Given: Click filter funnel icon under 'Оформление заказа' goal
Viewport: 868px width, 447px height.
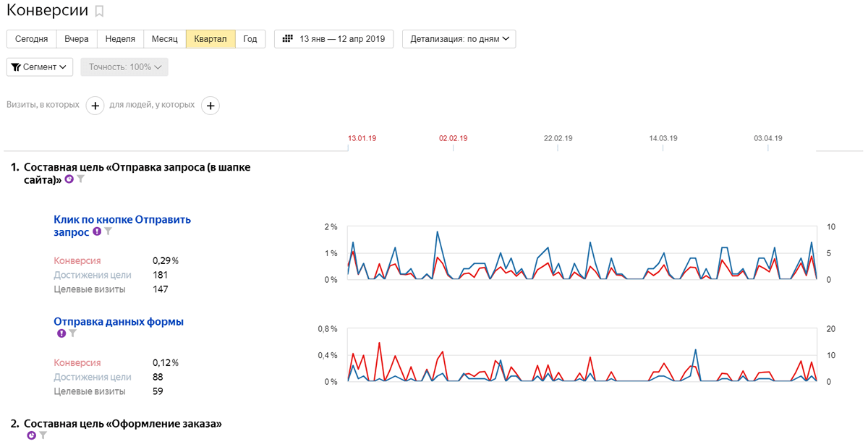Looking at the screenshot, I should (43, 435).
